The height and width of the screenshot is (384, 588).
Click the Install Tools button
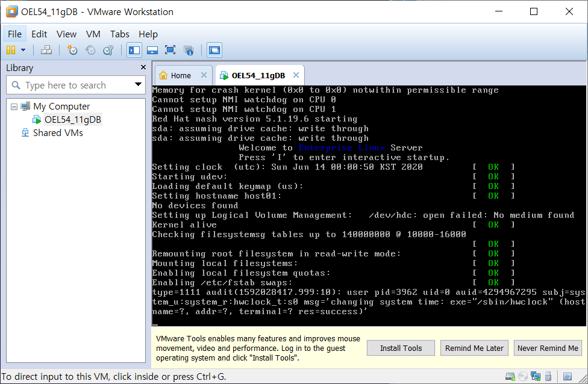click(x=401, y=348)
